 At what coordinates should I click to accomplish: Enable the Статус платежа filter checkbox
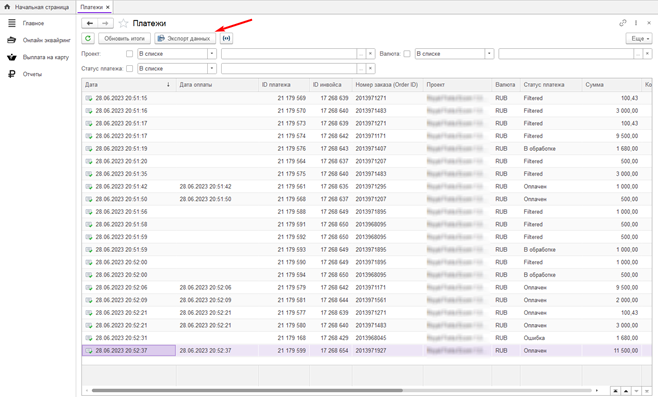tap(129, 68)
